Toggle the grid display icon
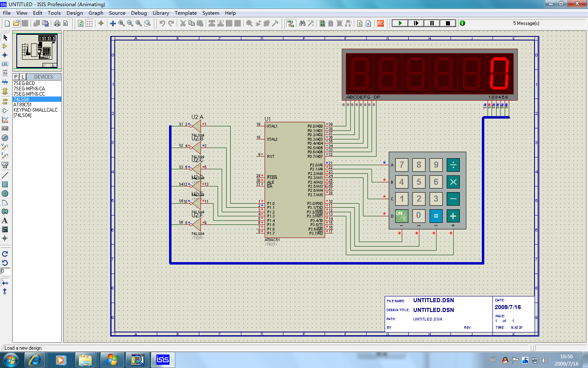The height and width of the screenshot is (368, 588). coord(89,23)
